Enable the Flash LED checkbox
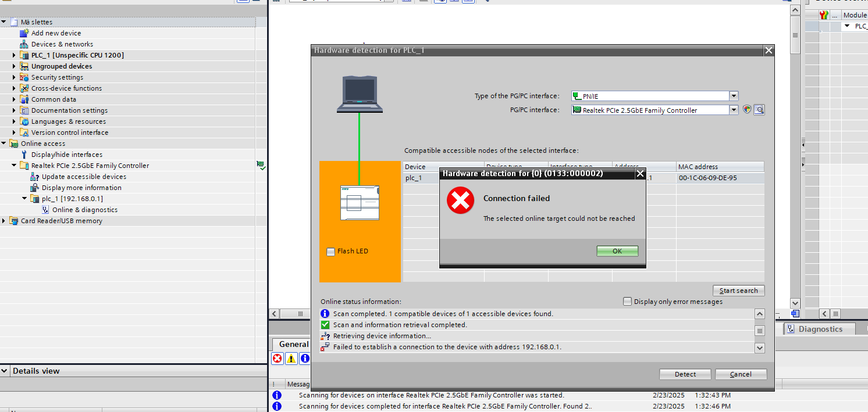868x412 pixels. (x=331, y=252)
